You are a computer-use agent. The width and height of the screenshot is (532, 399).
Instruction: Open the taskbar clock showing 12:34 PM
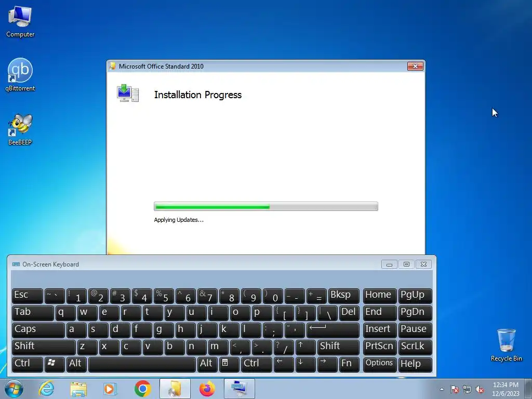(x=506, y=389)
